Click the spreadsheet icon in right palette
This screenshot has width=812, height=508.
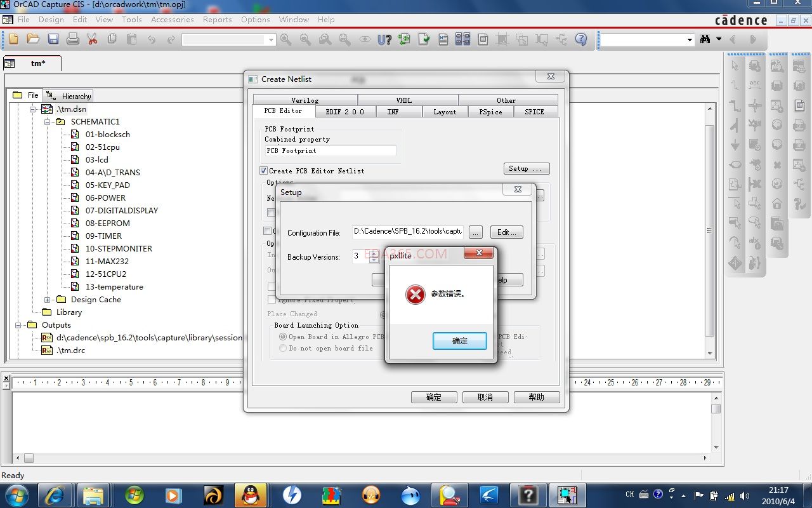coord(799,105)
